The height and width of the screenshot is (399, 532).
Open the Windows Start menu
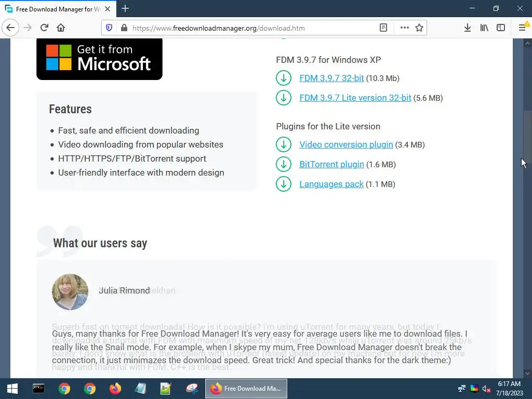pos(12,389)
